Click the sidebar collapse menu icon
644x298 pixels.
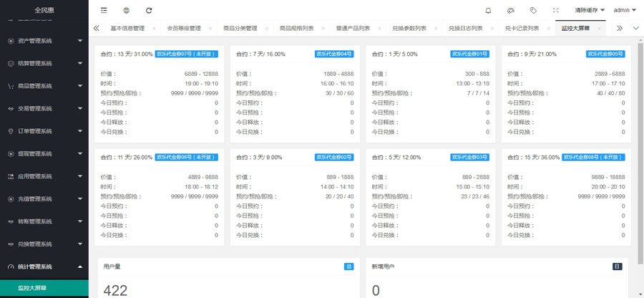[x=104, y=11]
